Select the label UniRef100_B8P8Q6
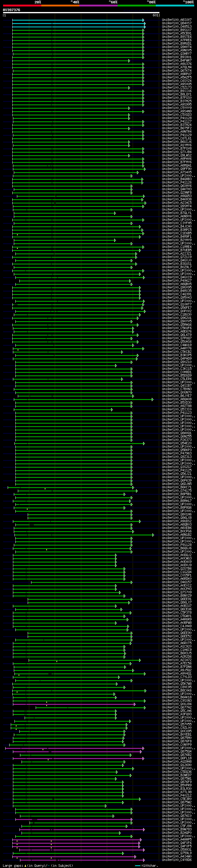The height and width of the screenshot is (868, 197). pos(177,507)
